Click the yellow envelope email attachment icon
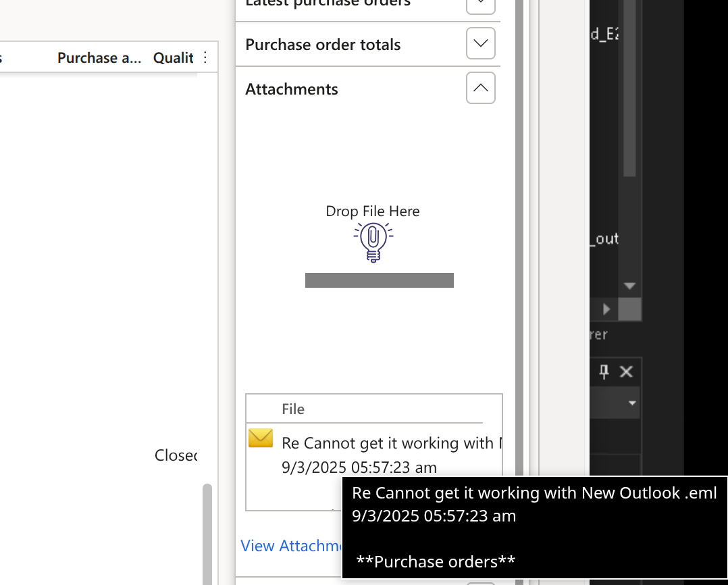The width and height of the screenshot is (728, 585). click(x=261, y=438)
